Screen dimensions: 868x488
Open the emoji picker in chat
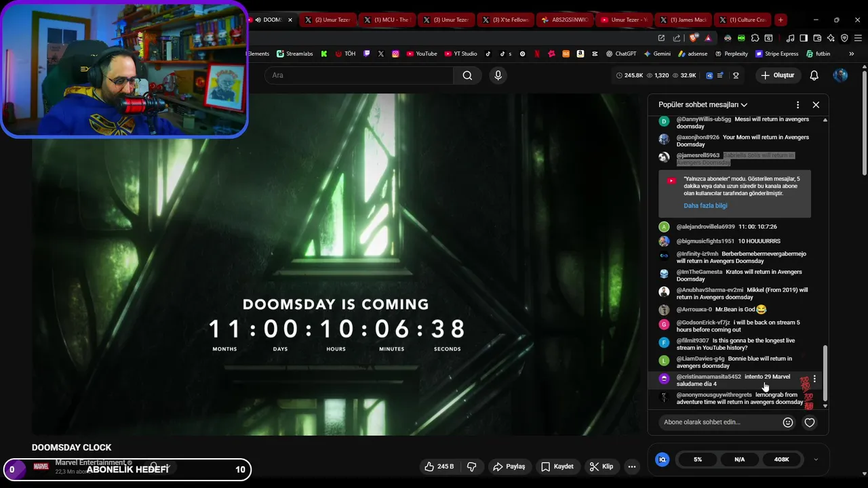(x=787, y=422)
